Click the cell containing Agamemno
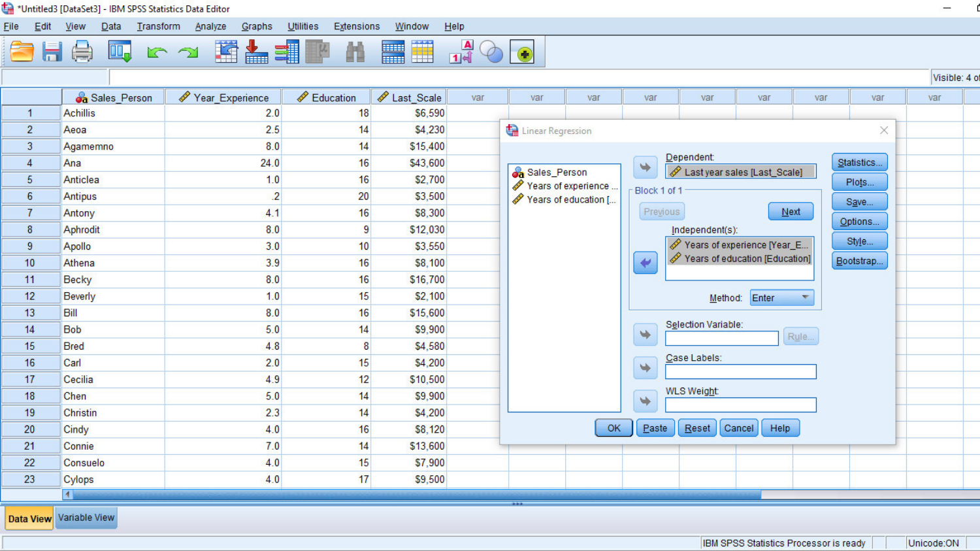The image size is (980, 551). [x=113, y=146]
